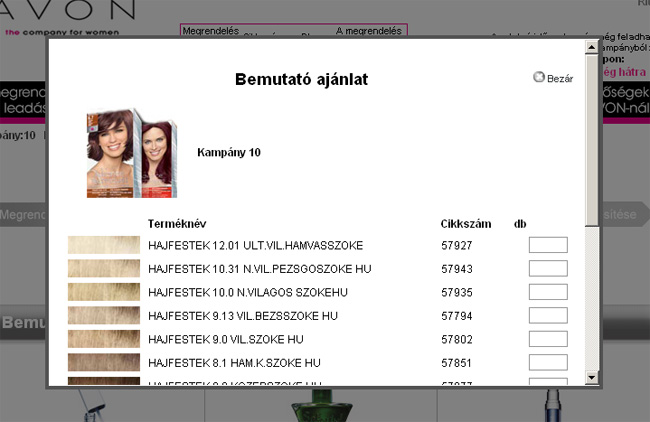Click the Bemutató ajánlat heading
The image size is (650, 422).
[301, 79]
